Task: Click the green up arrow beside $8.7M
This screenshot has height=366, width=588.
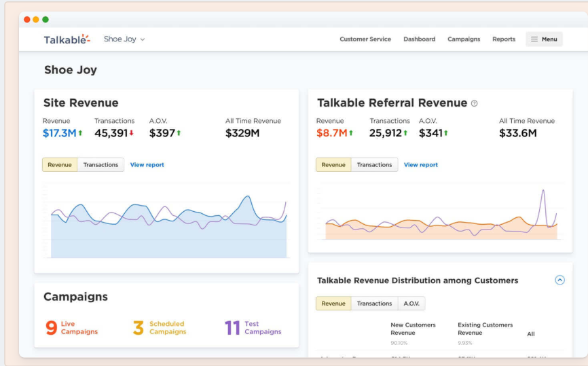Action: pyautogui.click(x=351, y=132)
